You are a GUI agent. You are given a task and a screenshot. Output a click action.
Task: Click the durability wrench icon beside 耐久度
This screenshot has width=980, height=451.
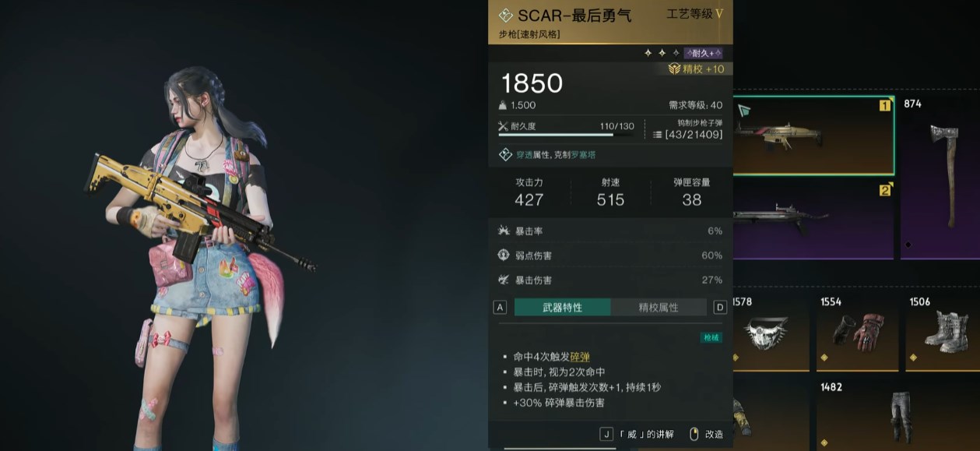503,125
